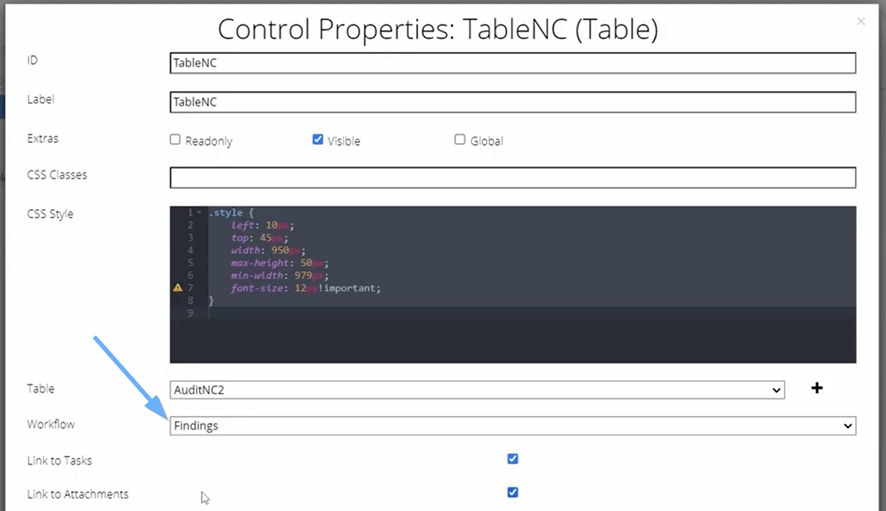
Task: Uncheck the Visible checkbox
Action: point(318,140)
